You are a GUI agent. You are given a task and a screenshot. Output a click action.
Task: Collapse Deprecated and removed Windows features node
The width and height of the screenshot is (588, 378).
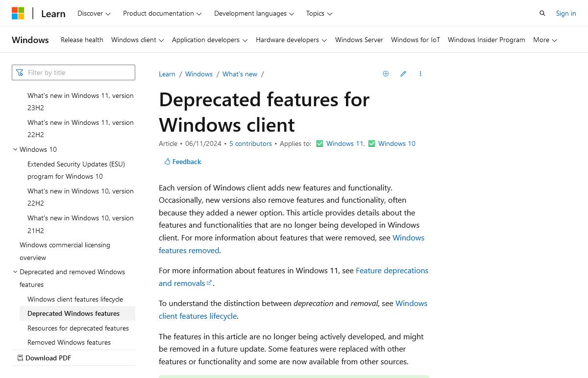point(15,272)
